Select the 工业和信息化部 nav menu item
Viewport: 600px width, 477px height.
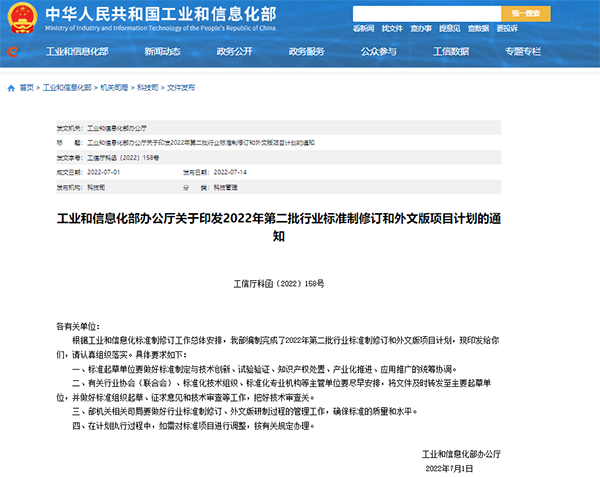pos(77,52)
